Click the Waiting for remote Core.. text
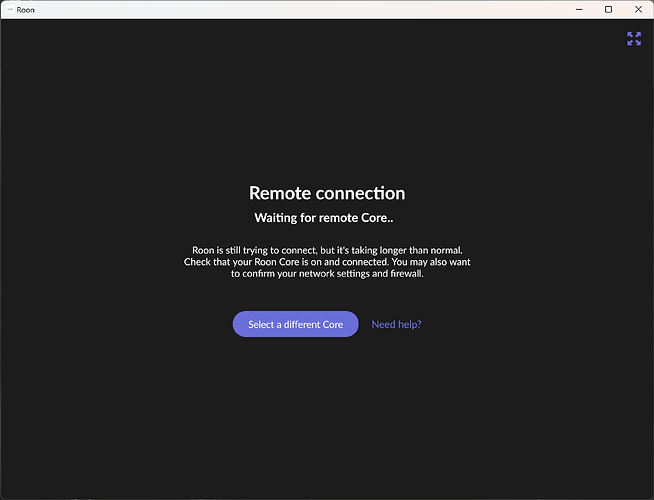The image size is (654, 500). tap(324, 218)
